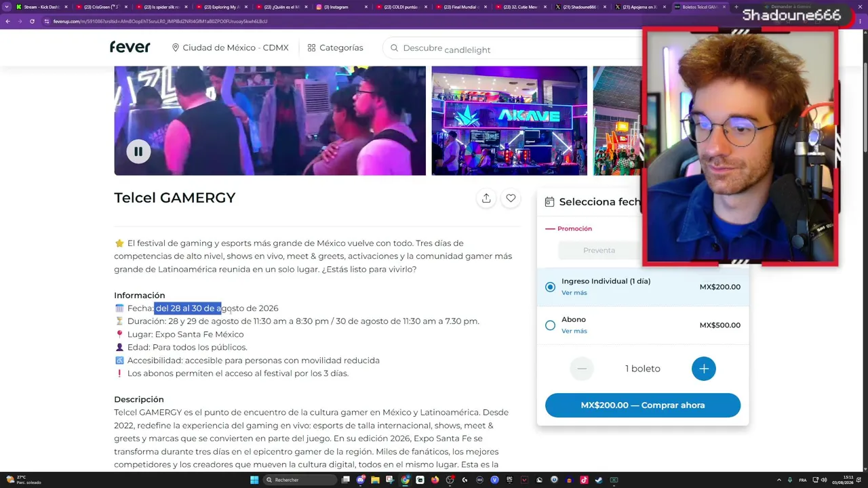Click the 'Edad: Para todos los públicos.' line

point(187,347)
